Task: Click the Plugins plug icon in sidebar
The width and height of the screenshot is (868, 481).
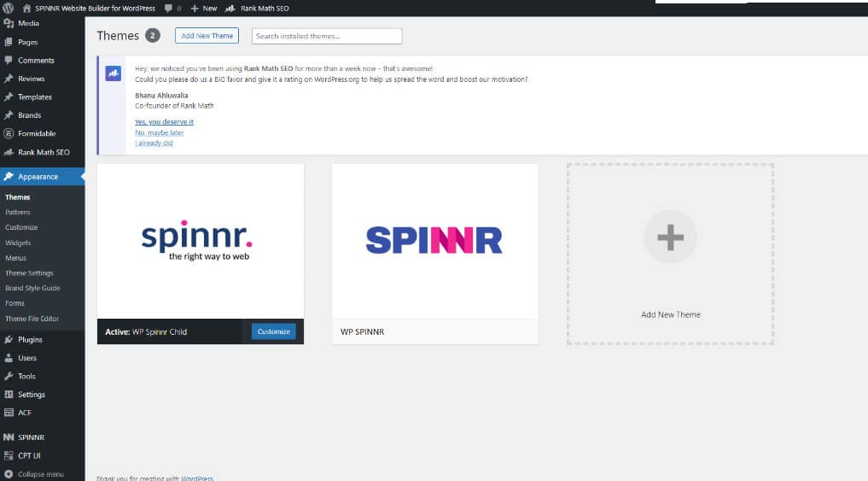Action: pos(9,339)
